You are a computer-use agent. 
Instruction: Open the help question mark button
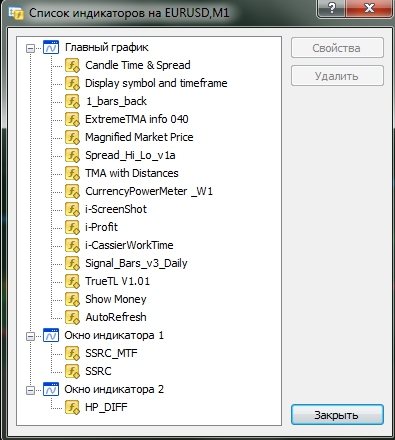[332, 8]
